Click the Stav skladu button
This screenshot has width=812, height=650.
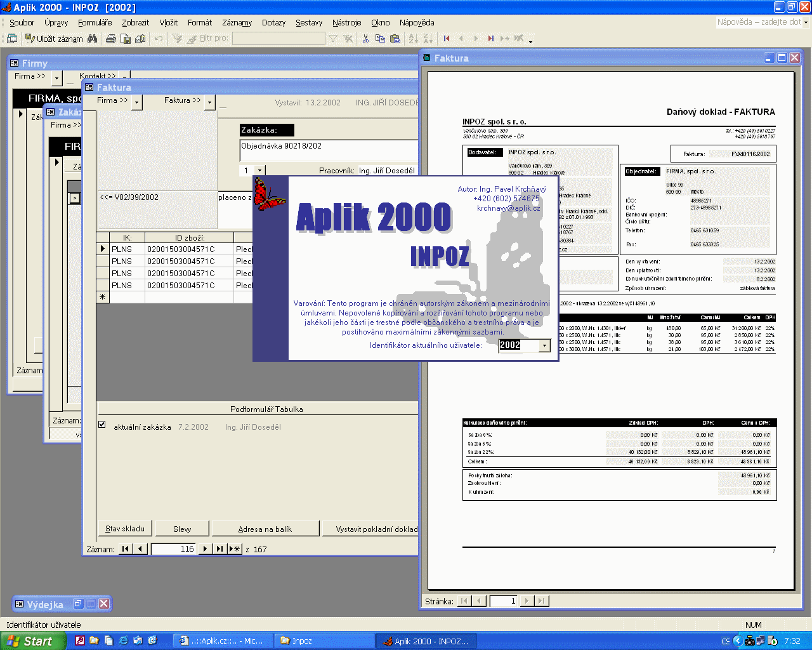[x=125, y=529]
